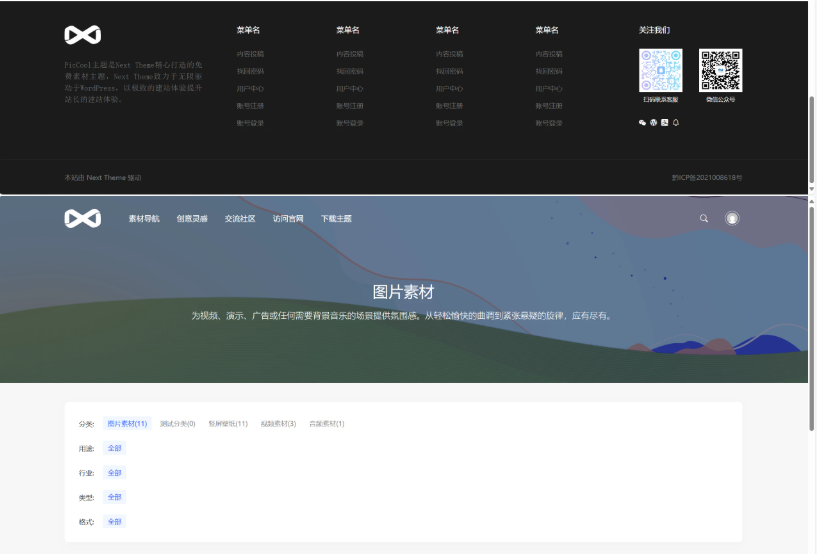
Task: Click the black 微信公众号 QR code
Action: pos(721,70)
